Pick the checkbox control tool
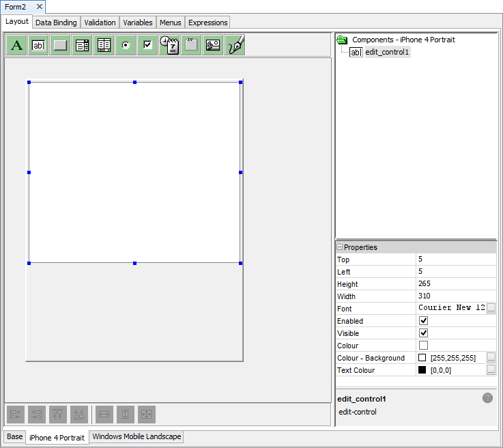 point(147,46)
